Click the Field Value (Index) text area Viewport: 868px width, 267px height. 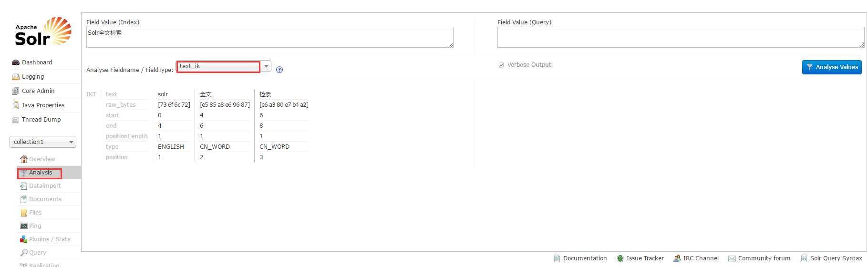coord(270,37)
